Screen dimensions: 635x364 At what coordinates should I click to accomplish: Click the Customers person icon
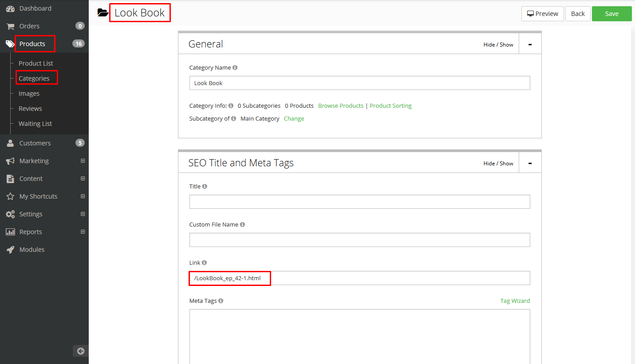coord(10,143)
